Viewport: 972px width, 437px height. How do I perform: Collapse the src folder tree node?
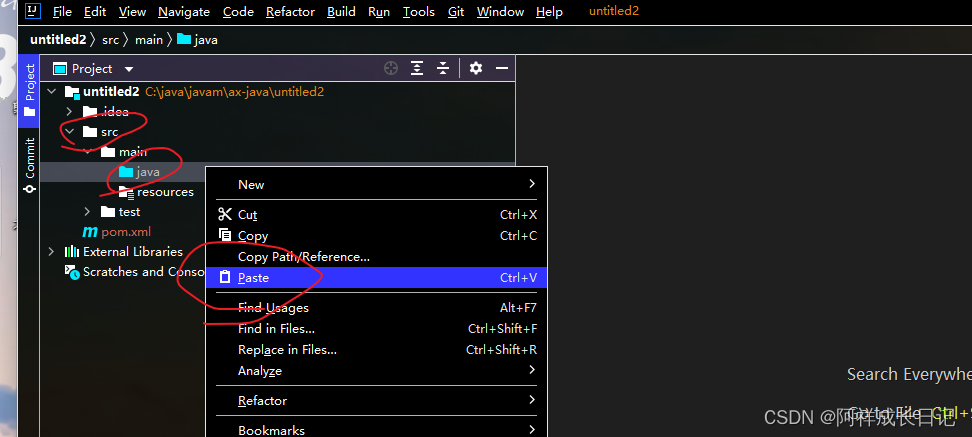[x=69, y=132]
